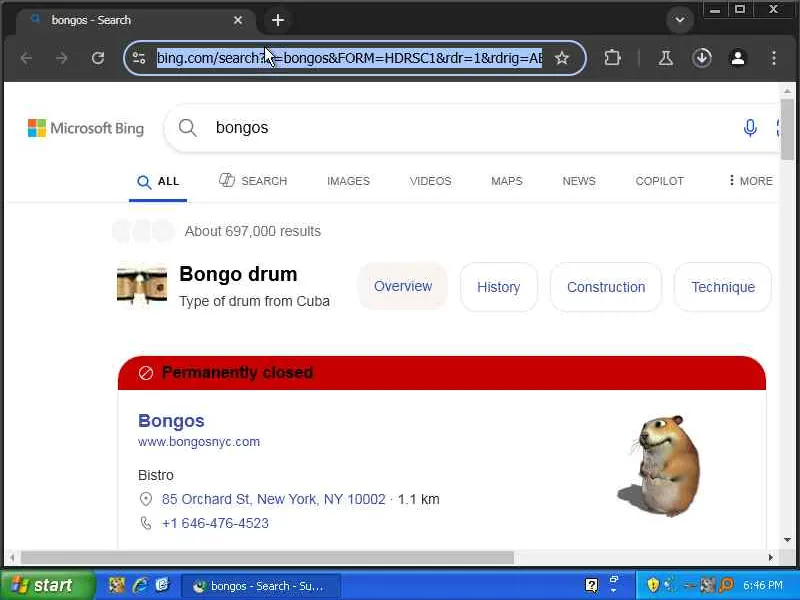
Task: Open www.bongosnyc.com link
Action: 199,442
